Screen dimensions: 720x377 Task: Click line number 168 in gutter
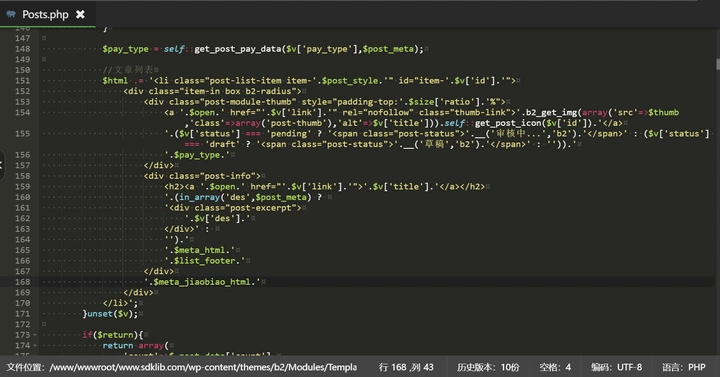coord(22,281)
